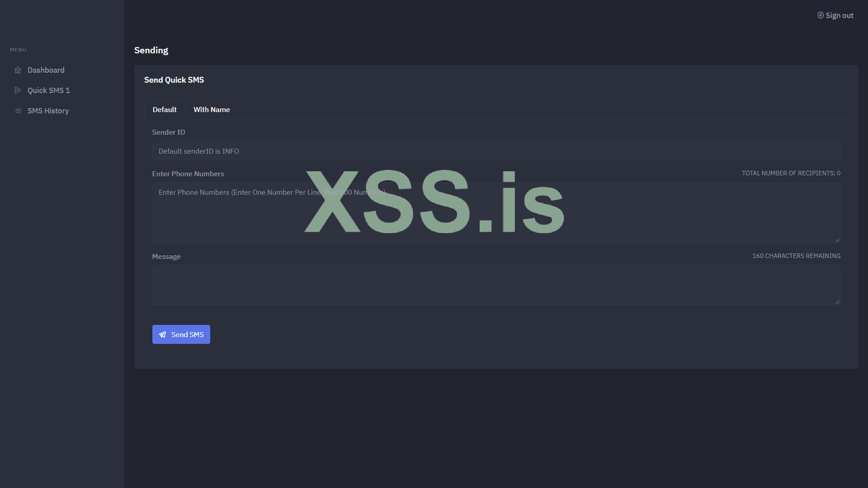Click the Send Quick SMS card heading
Image resolution: width=868 pixels, height=488 pixels.
click(174, 80)
